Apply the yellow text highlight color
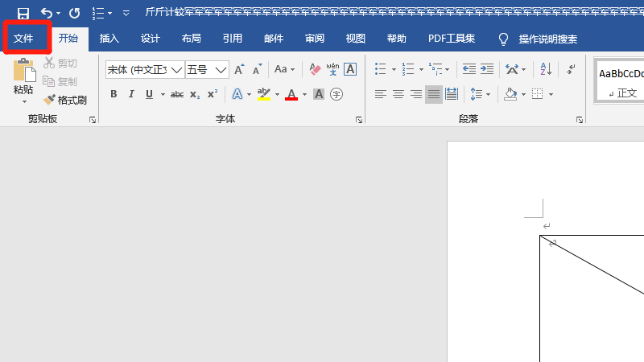This screenshot has width=644, height=362. [x=262, y=94]
